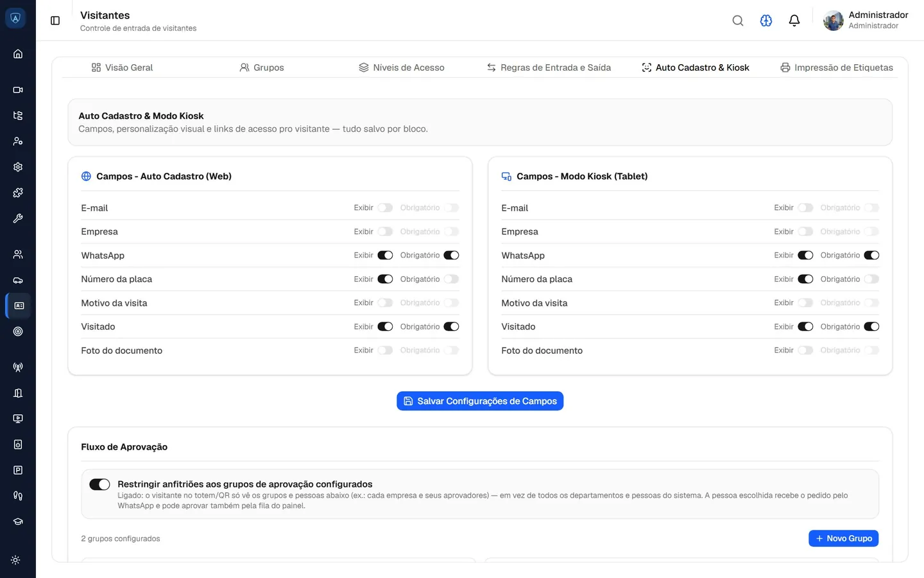The width and height of the screenshot is (924, 578).
Task: Click Salvar Configurações de Campos button
Action: 480,401
